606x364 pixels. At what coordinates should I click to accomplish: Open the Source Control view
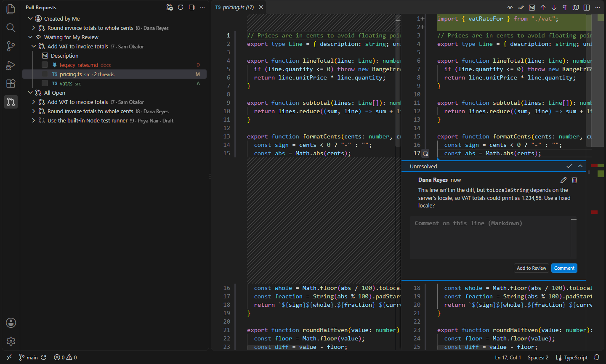point(11,46)
